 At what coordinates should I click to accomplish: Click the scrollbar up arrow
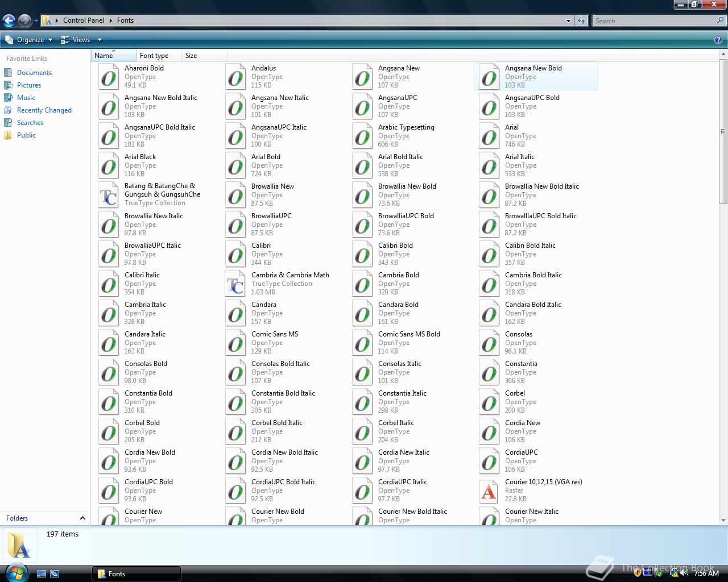(723, 54)
